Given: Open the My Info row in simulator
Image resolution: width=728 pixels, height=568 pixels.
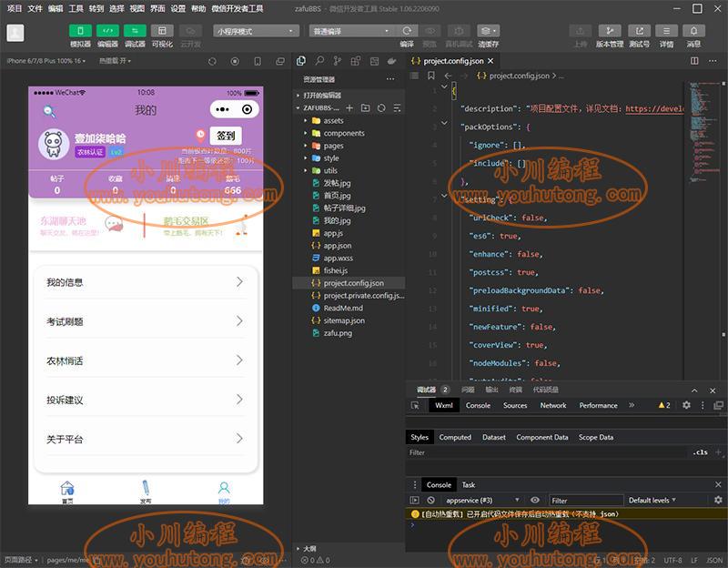Looking at the screenshot, I should tap(146, 282).
